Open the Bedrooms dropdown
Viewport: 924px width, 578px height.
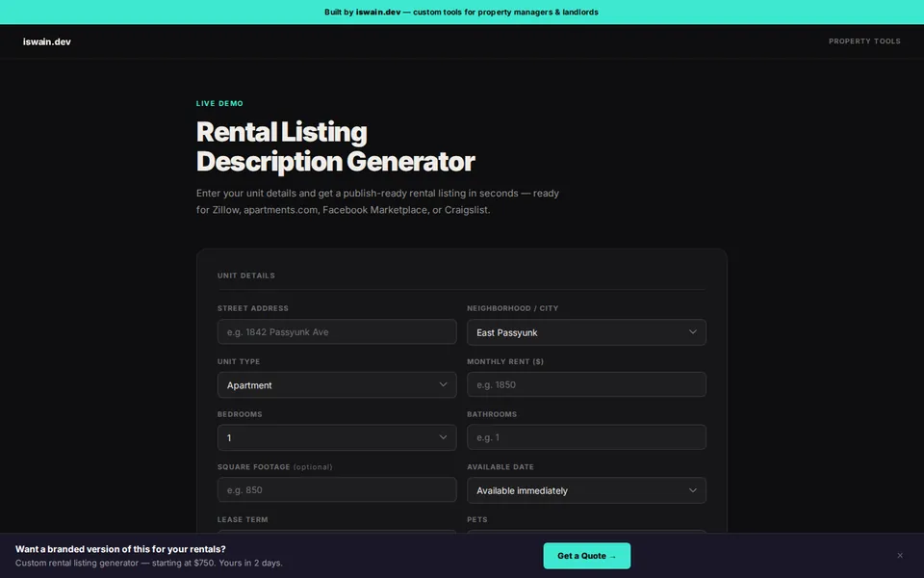coord(337,437)
